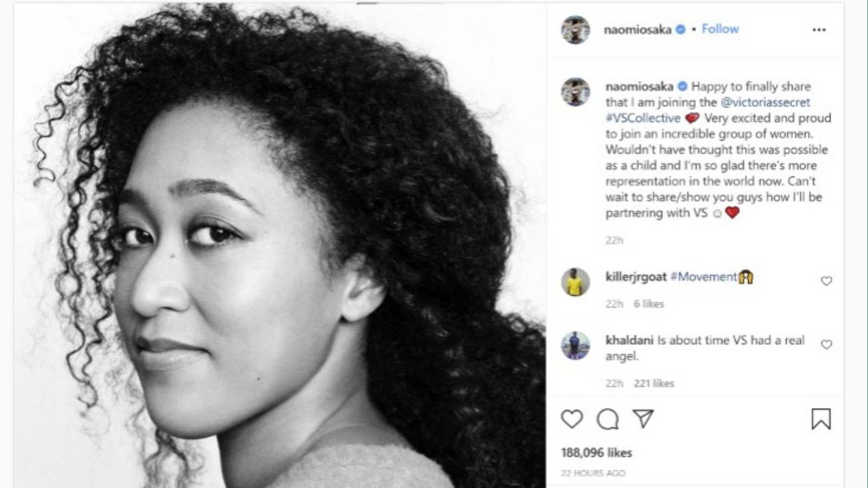Share the post via paper plane icon
The image size is (868, 488).
pyautogui.click(x=643, y=419)
